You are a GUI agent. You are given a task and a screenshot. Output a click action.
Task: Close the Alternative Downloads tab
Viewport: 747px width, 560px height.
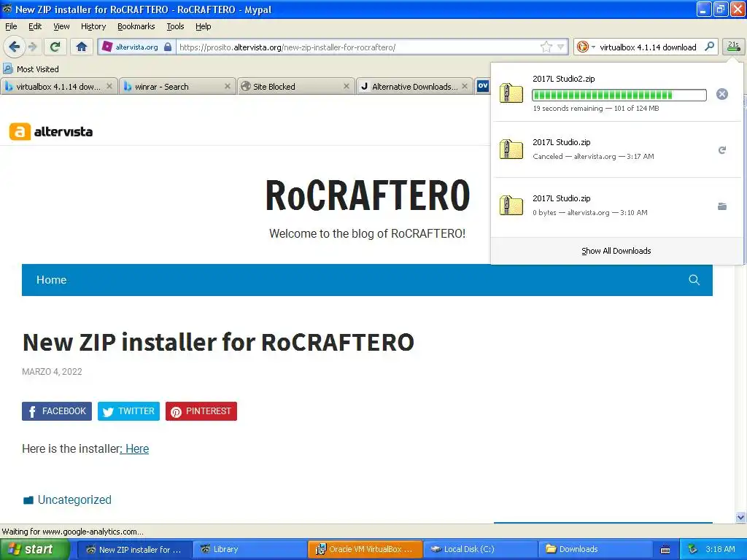click(x=465, y=86)
